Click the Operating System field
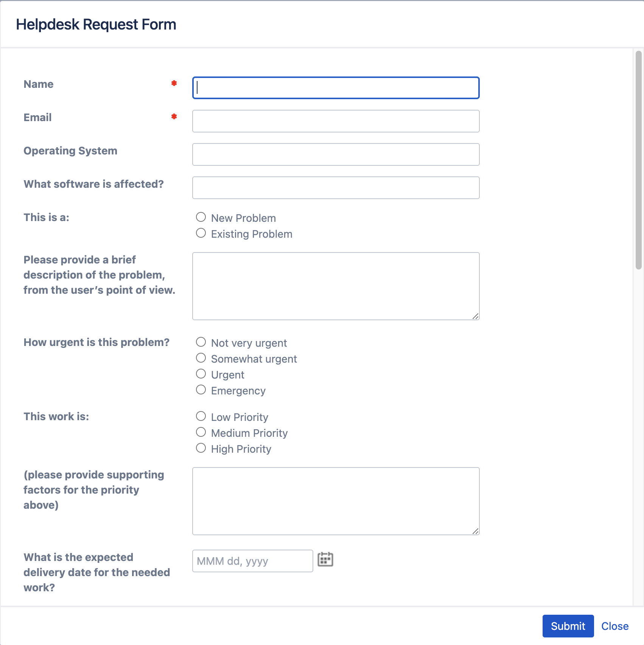 coord(336,154)
